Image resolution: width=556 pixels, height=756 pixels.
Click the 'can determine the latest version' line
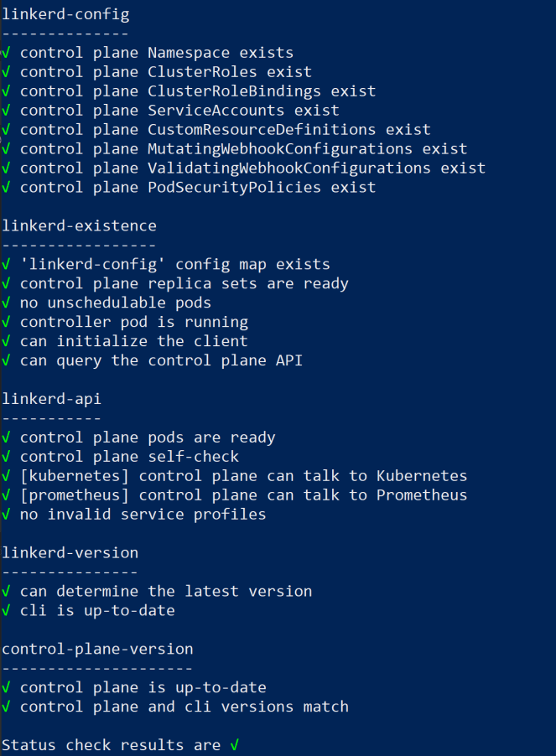(x=166, y=591)
